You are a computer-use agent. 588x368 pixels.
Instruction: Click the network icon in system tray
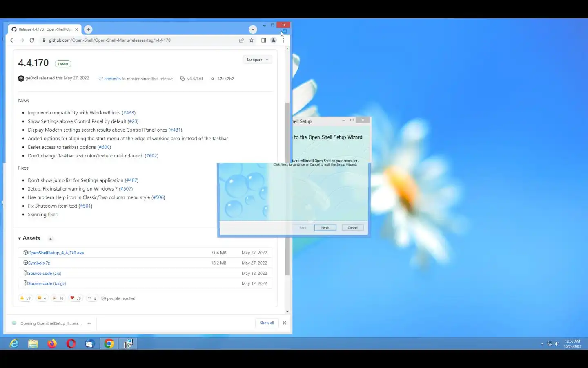[550, 344]
